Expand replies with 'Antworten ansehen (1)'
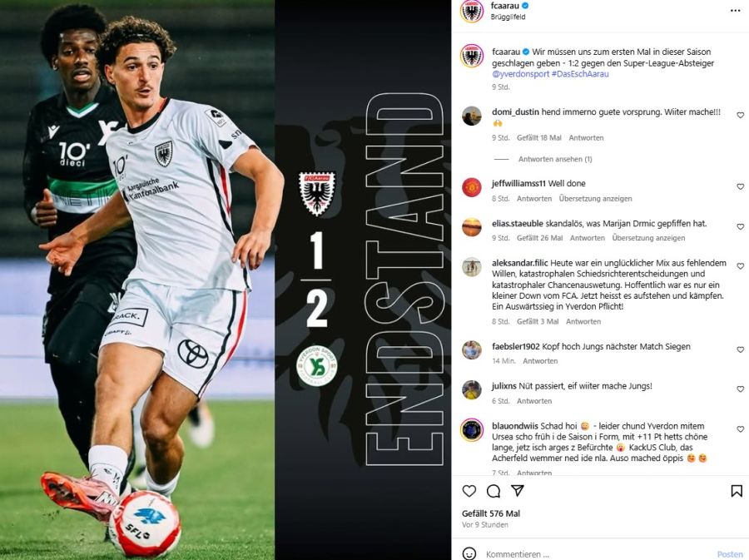The image size is (749, 560). point(555,159)
